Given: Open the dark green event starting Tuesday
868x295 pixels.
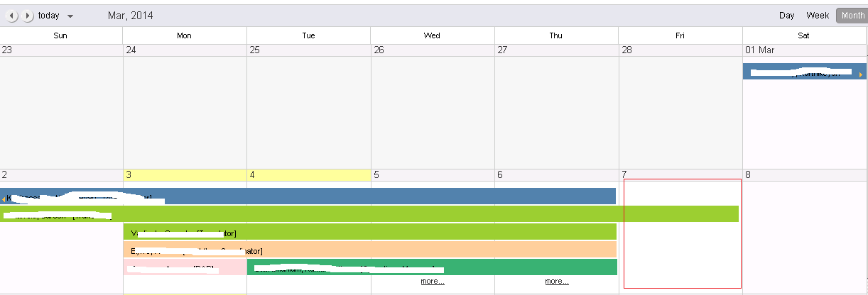Looking at the screenshot, I should tap(432, 267).
